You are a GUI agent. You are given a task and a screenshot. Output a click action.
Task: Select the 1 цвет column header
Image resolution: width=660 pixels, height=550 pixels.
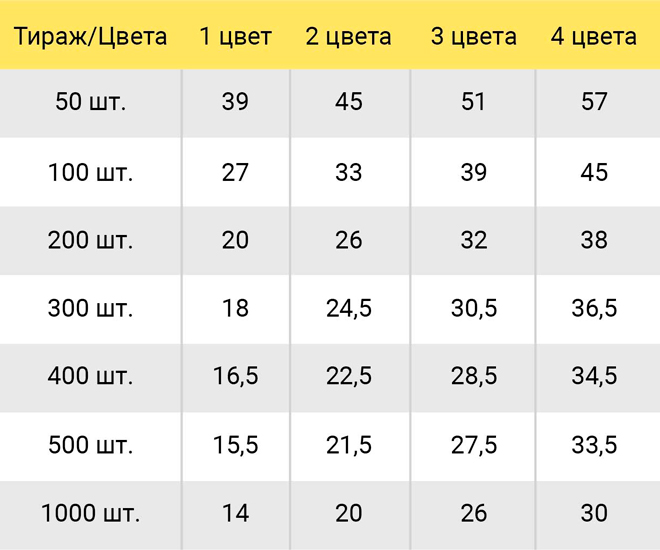(235, 37)
